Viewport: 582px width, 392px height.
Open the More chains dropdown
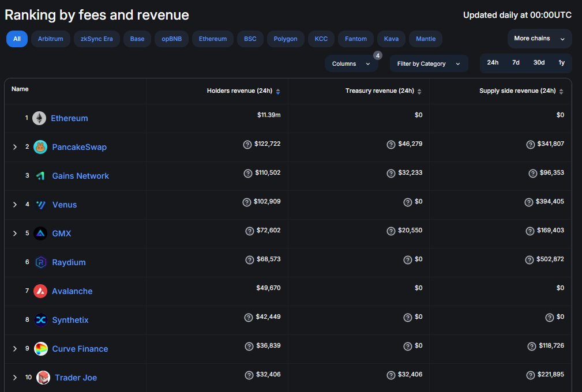(539, 39)
